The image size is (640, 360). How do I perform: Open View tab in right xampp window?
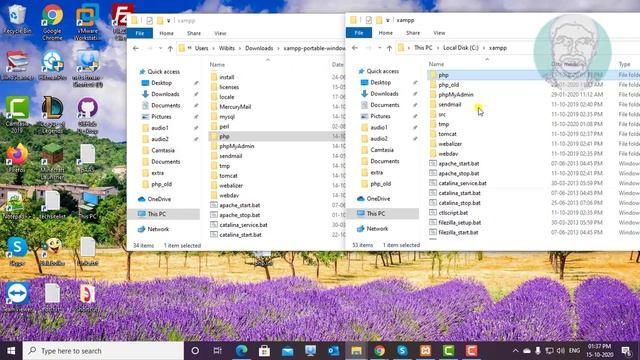(439, 33)
